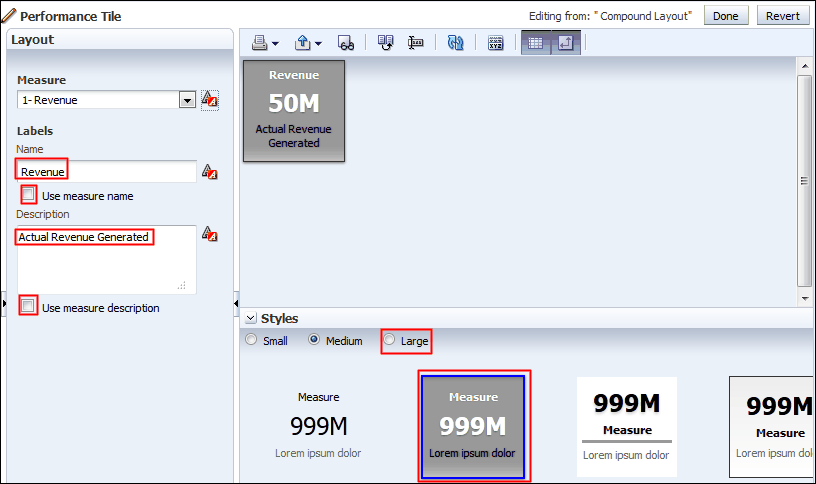Click the Done button

[x=726, y=16]
